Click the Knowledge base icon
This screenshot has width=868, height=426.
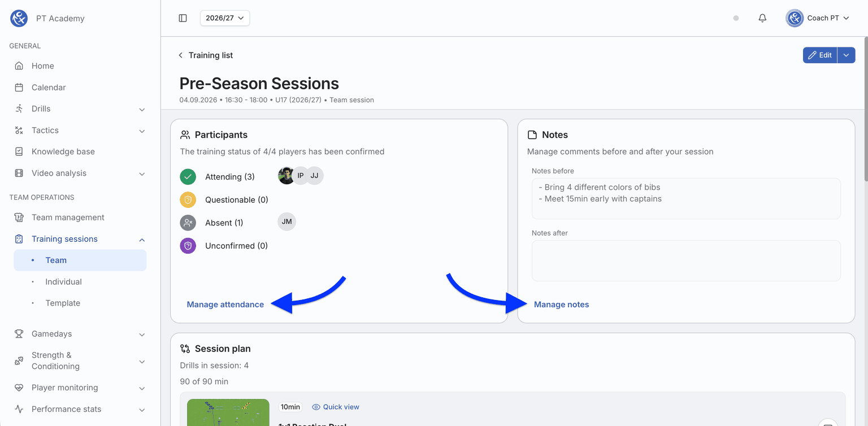19,151
